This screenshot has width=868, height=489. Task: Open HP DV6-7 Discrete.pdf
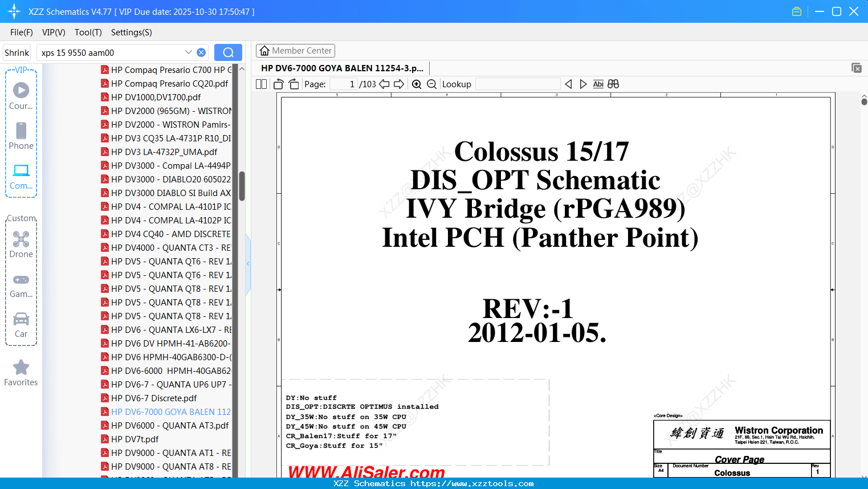pyautogui.click(x=149, y=398)
